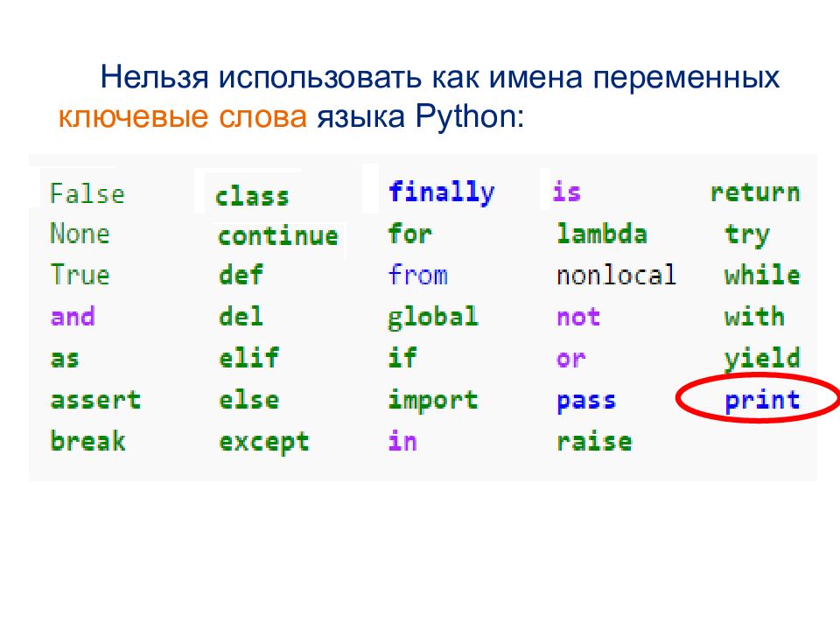The width and height of the screenshot is (840, 630).
Task: Select the keyword "lambda"
Action: click(602, 234)
